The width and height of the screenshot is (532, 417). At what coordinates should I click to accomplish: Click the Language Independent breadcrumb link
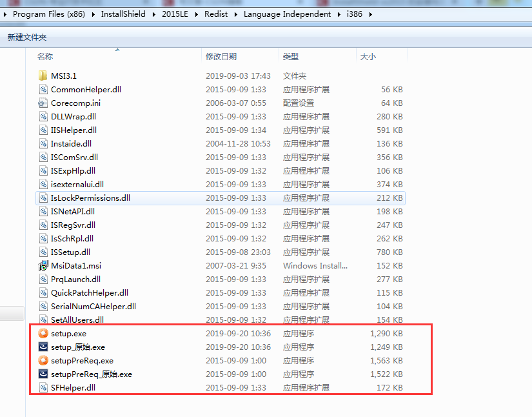pyautogui.click(x=287, y=14)
